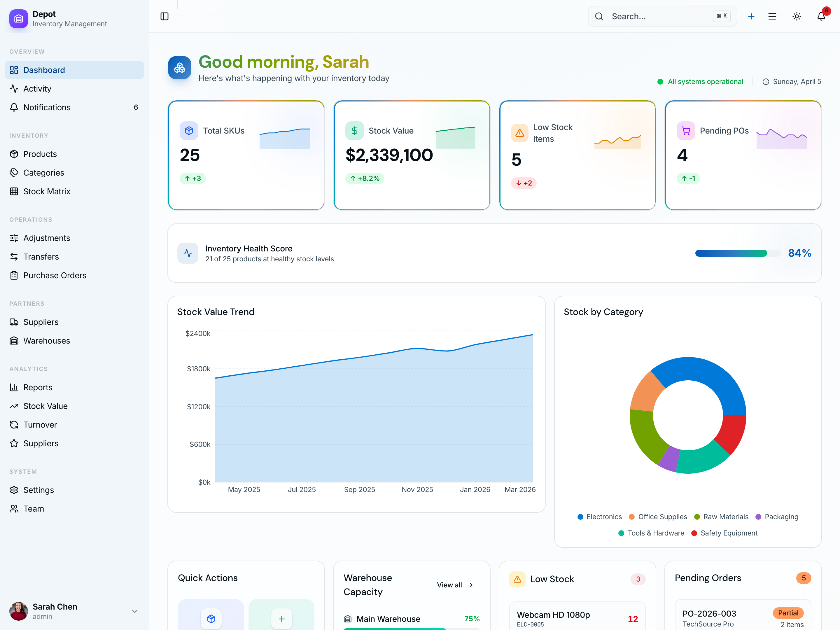
Task: Click the Warehouses icon in the sidebar
Action: pyautogui.click(x=14, y=341)
